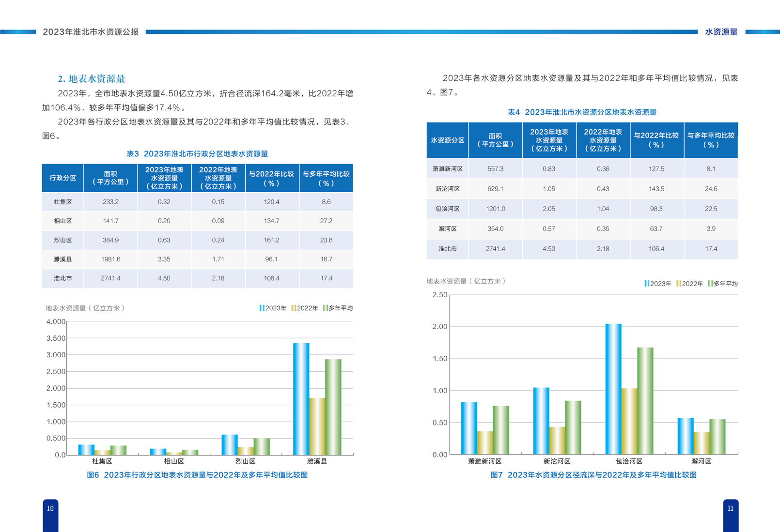
Task: Click the blue 2023年 legend swatch in Figure 6
Action: 262,308
